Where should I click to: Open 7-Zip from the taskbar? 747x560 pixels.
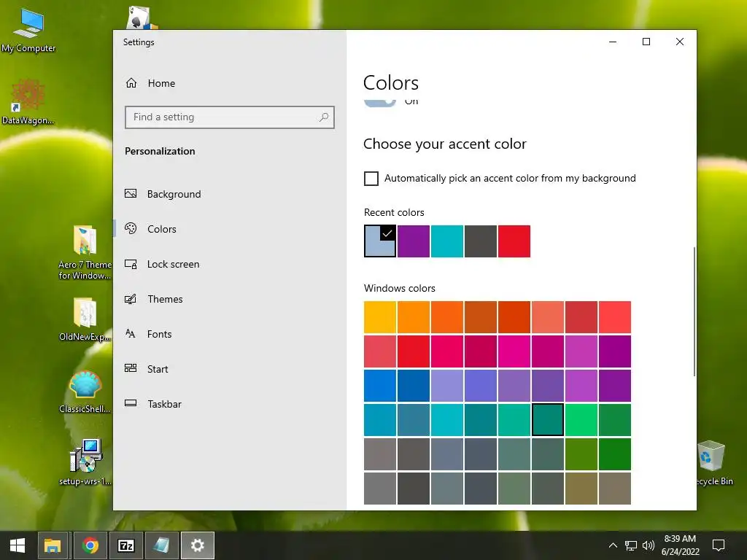(x=125, y=545)
